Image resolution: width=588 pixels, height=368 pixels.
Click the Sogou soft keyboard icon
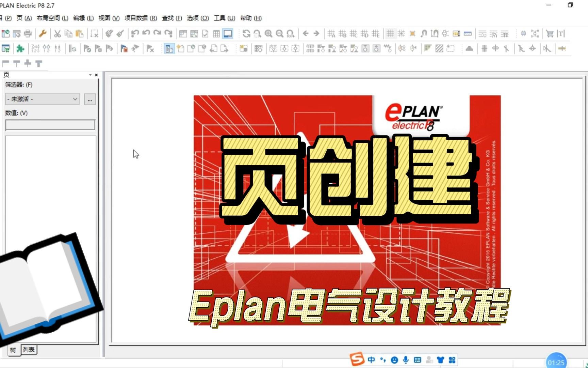pos(418,360)
